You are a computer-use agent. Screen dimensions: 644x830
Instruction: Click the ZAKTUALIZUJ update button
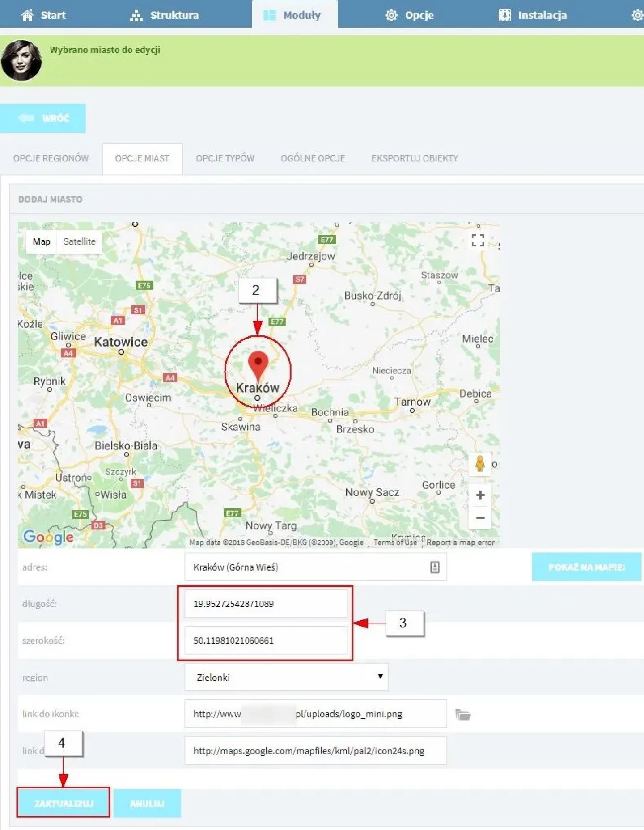coord(63,803)
